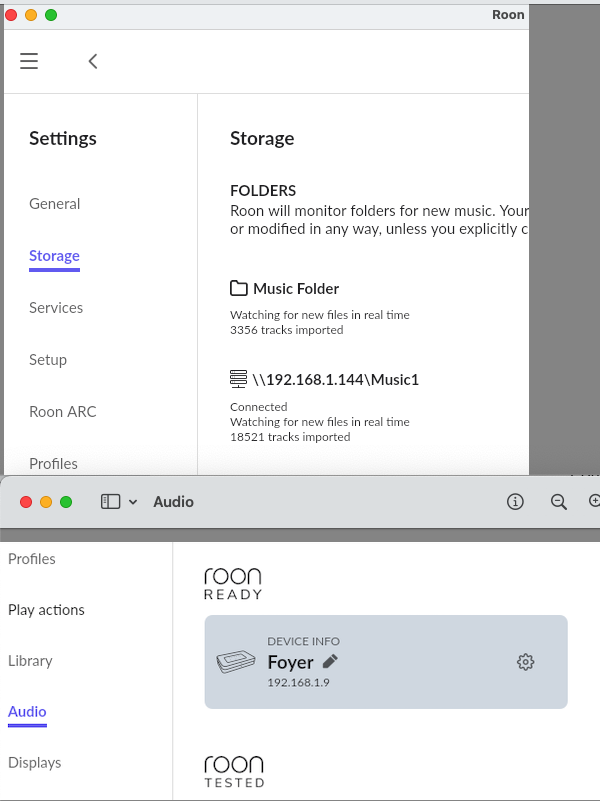Open Services settings section
Screen dimensions: 600x801
point(56,308)
